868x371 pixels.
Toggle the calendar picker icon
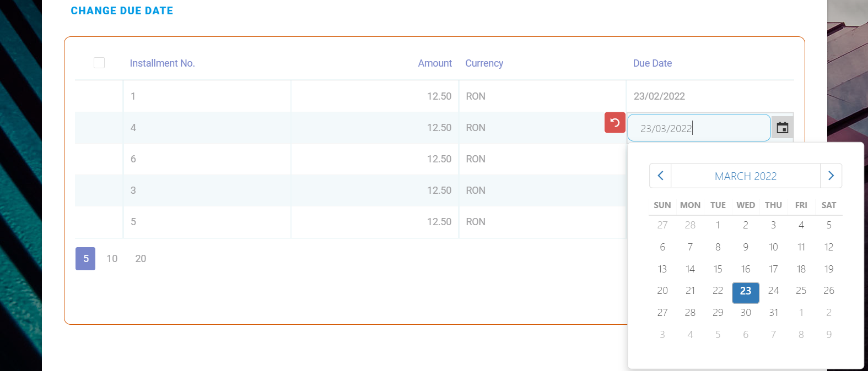click(782, 128)
